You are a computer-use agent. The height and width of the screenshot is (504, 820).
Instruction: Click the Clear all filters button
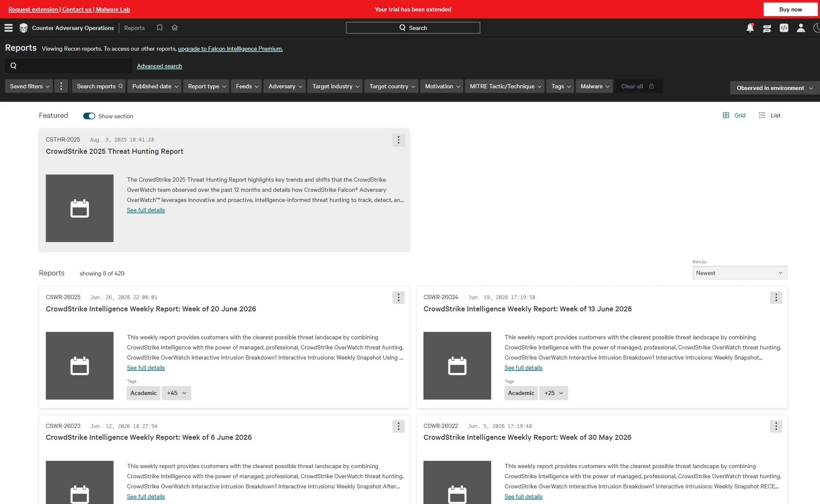point(638,86)
